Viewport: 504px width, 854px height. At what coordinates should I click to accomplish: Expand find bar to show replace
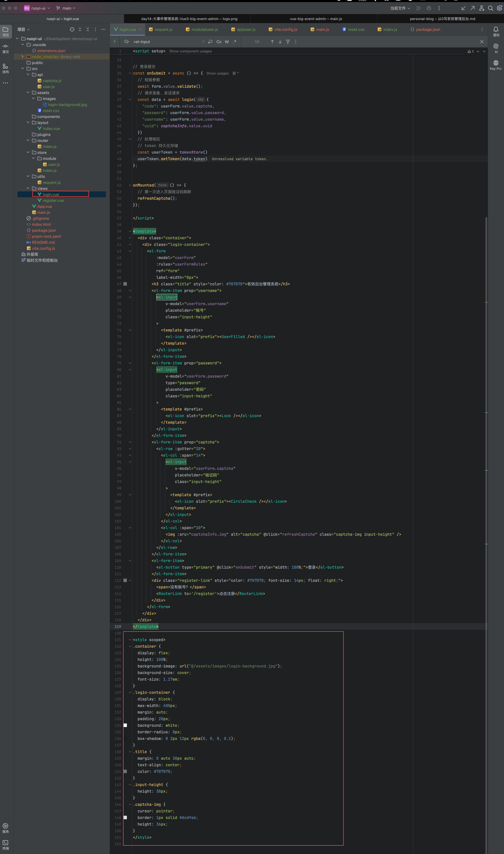pos(114,42)
